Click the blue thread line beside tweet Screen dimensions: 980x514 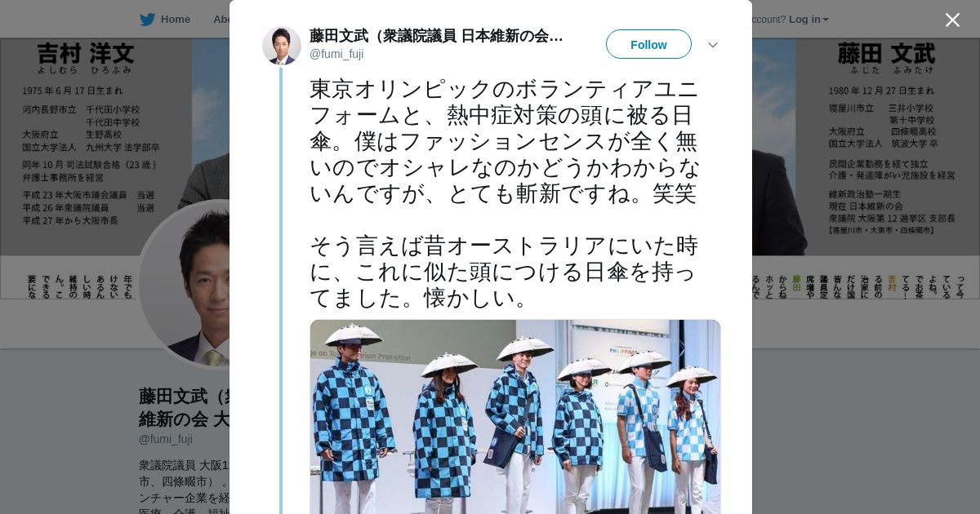(281, 290)
